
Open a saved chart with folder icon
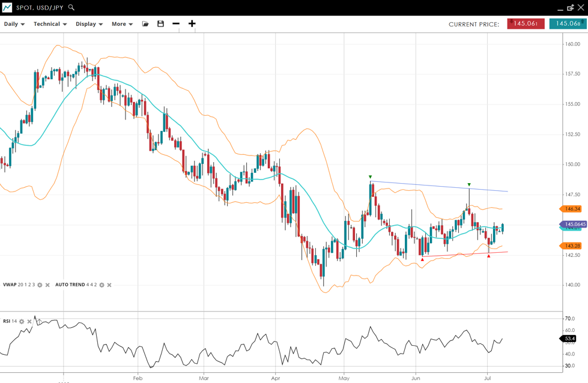(x=145, y=24)
